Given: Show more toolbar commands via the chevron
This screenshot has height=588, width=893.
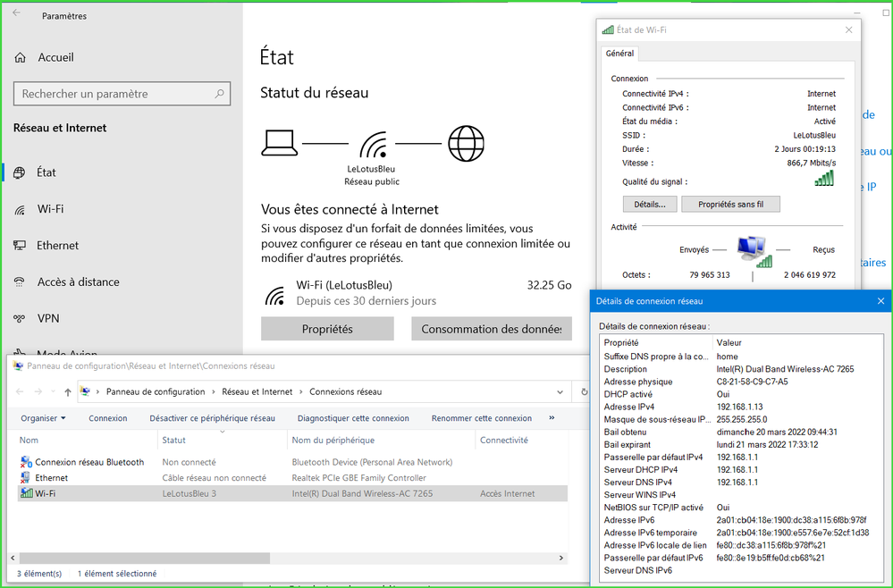Looking at the screenshot, I should point(552,418).
